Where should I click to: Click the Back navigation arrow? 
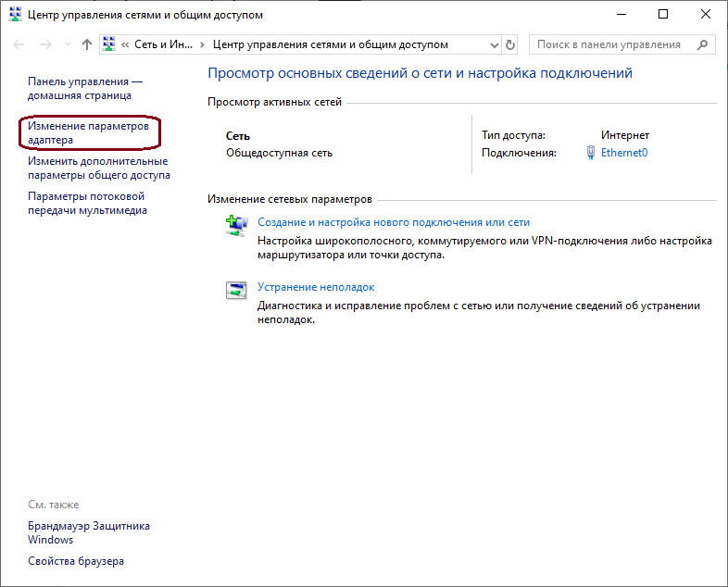(x=19, y=44)
